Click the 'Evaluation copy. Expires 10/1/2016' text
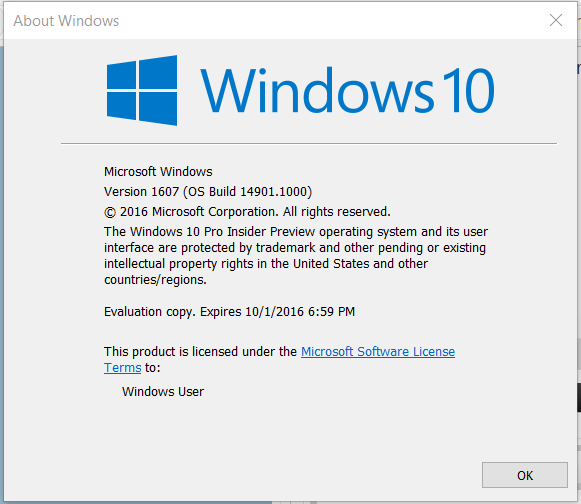Viewport: 581px width, 504px height. pyautogui.click(x=229, y=312)
